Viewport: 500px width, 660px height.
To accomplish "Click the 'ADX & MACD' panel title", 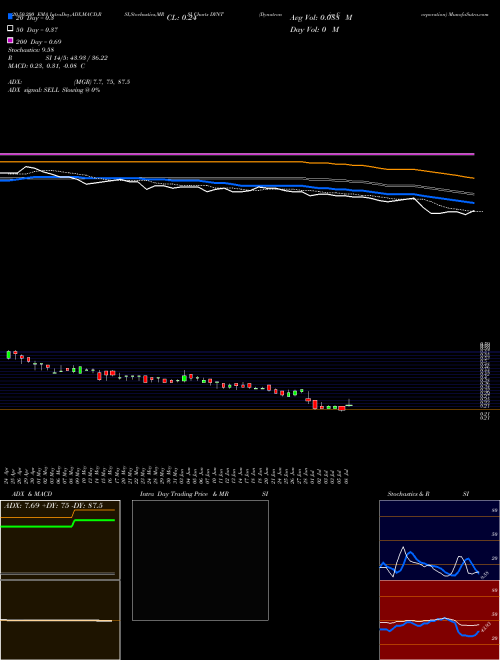I will point(32,494).
